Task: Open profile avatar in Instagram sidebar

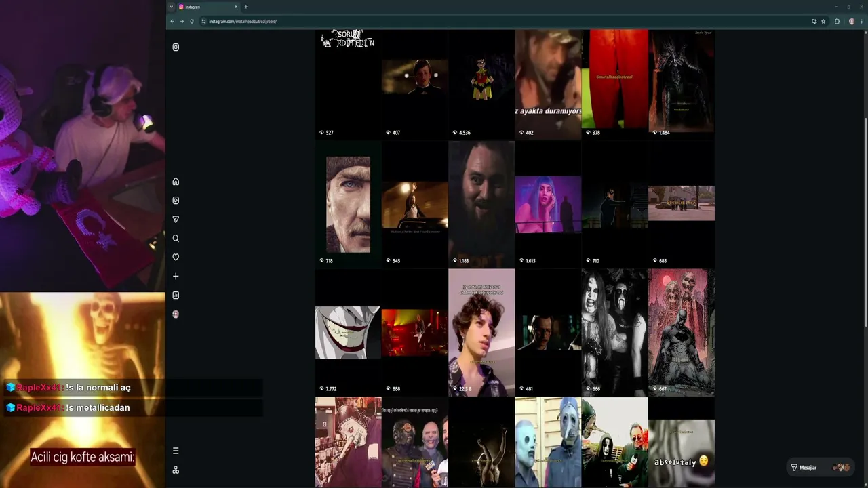Action: [x=176, y=314]
